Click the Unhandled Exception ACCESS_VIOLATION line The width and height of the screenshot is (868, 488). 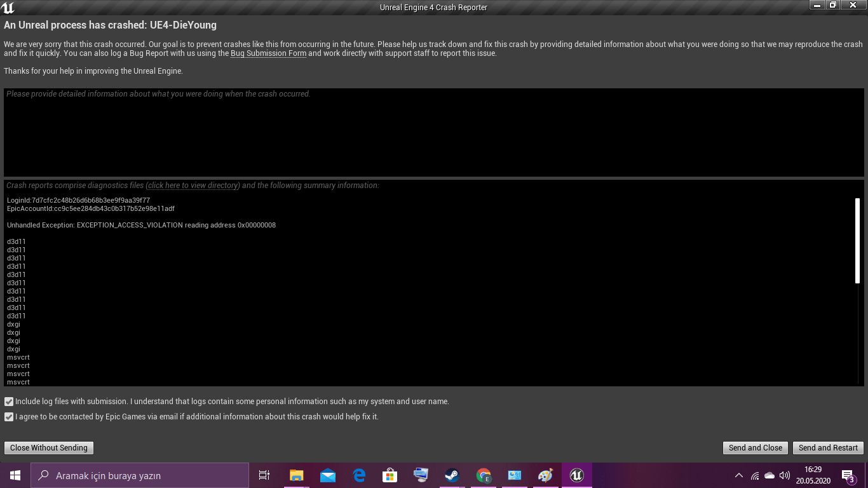141,225
